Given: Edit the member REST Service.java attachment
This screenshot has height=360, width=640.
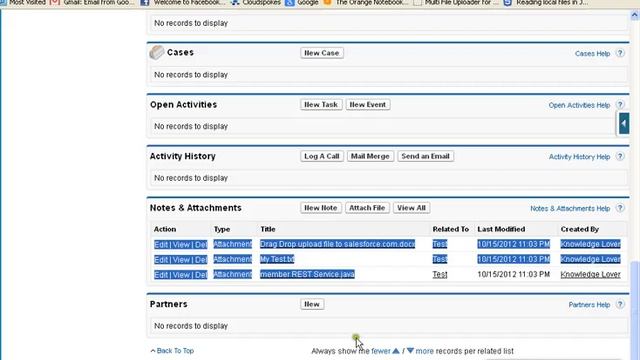Looking at the screenshot, I should [161, 275].
